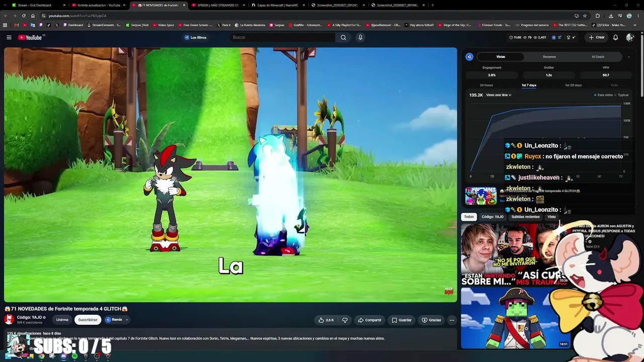Open the account avatar menu
Screen dimensions: 644x362
click(x=629, y=37)
